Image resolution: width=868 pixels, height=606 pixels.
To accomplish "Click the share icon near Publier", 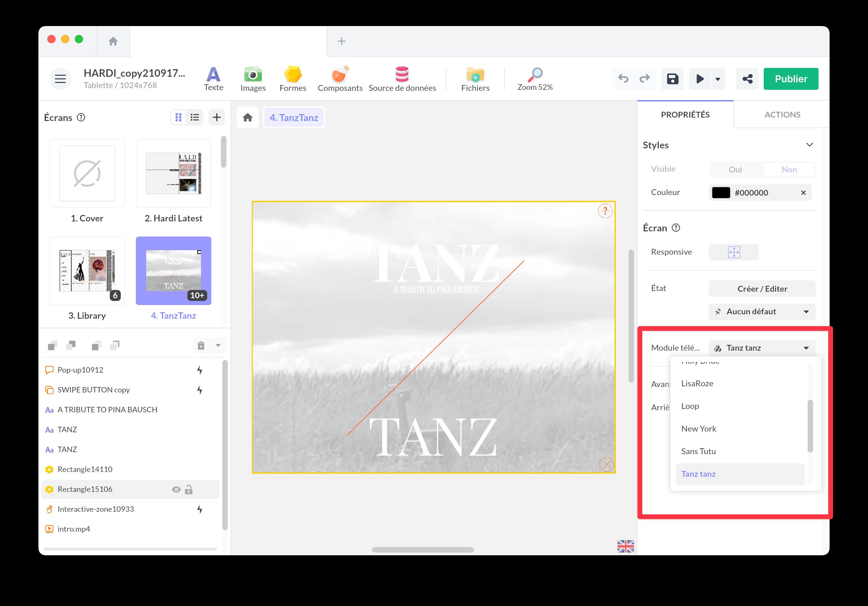I will tap(747, 78).
